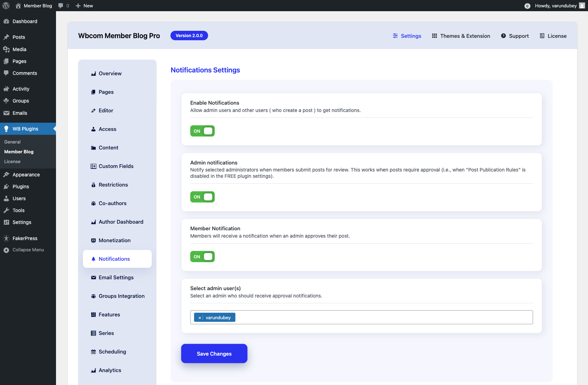
Task: Open the Member Blog submenu item
Action: [x=19, y=152]
